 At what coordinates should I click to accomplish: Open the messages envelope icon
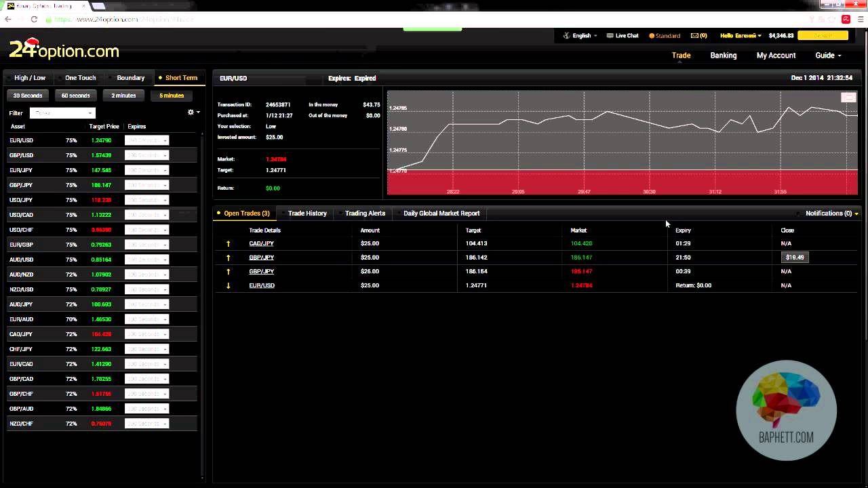click(x=694, y=35)
